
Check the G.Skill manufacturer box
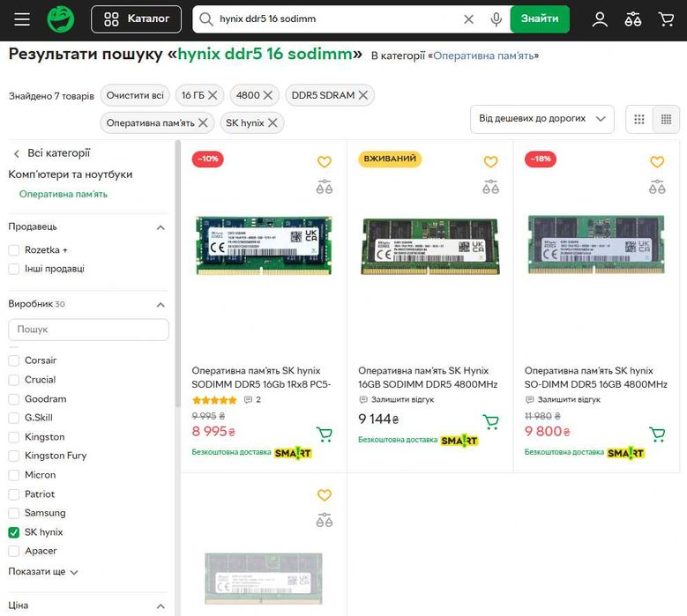pyautogui.click(x=14, y=418)
